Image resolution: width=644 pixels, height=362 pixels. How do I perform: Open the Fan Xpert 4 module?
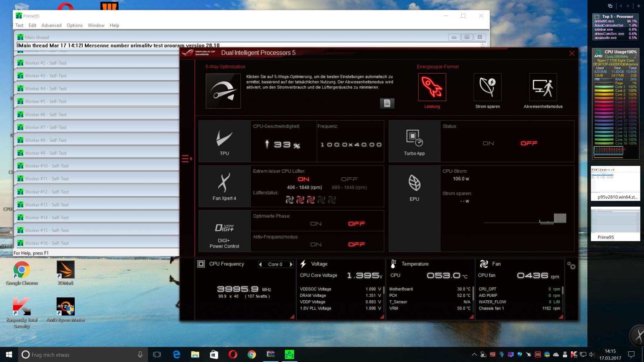tap(224, 186)
